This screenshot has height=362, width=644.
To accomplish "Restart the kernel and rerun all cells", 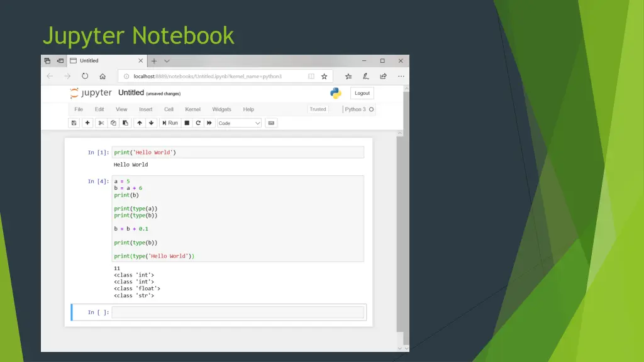I will pos(209,123).
